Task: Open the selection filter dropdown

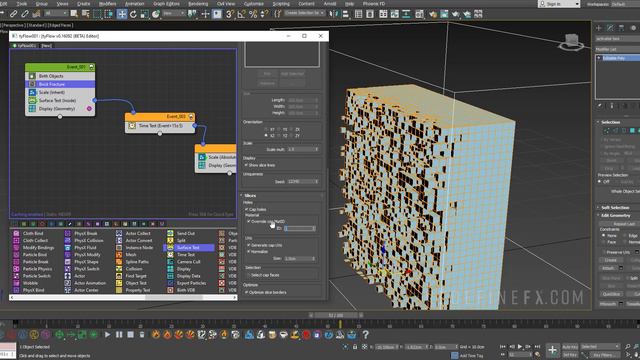Action: (56, 13)
